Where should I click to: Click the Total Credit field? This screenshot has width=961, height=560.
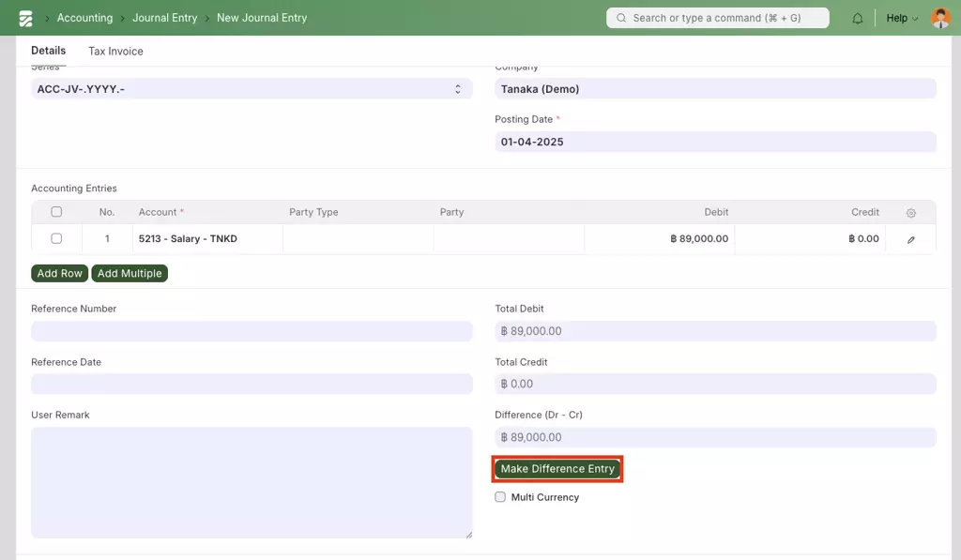715,385
